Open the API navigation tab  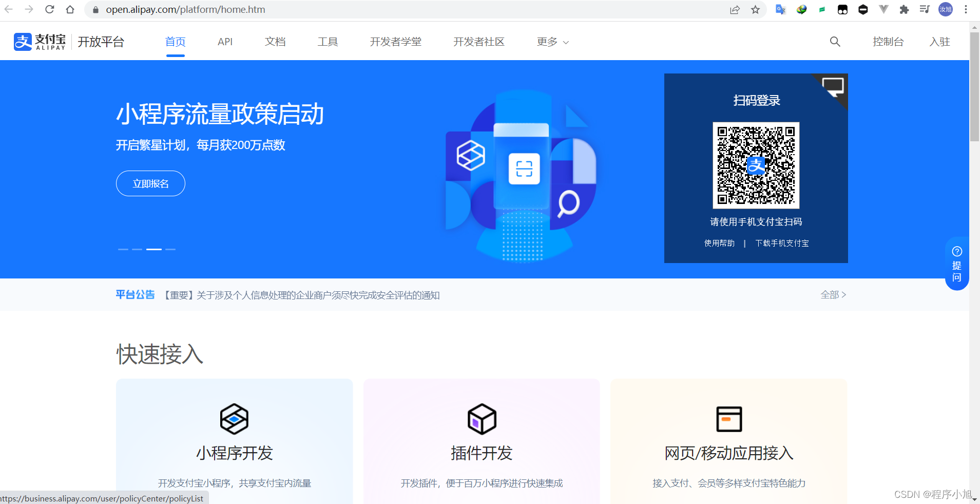point(225,42)
